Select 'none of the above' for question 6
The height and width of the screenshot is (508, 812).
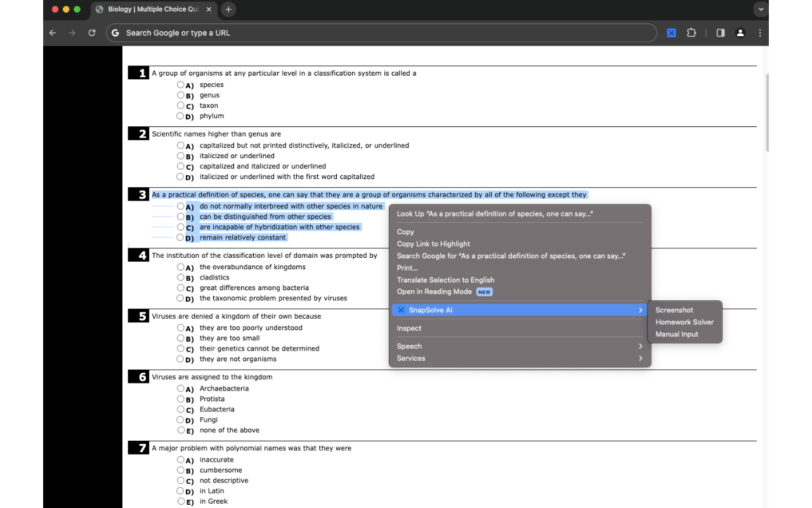click(181, 430)
